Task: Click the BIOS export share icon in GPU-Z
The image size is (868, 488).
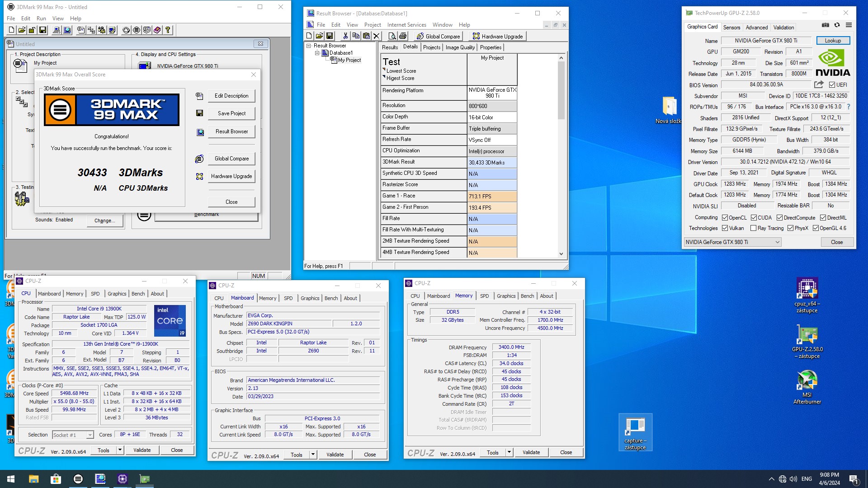Action: (819, 84)
